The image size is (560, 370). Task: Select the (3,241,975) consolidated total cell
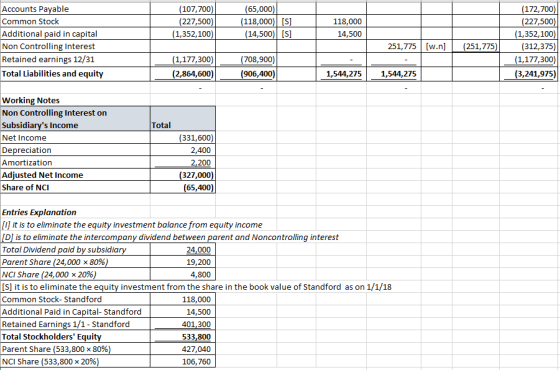pyautogui.click(x=529, y=74)
